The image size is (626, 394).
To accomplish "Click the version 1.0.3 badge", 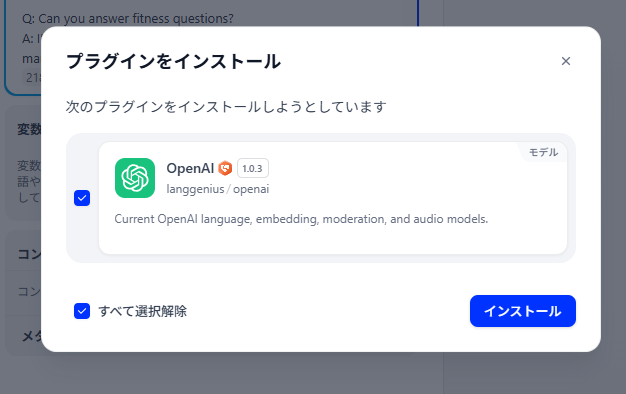I will (253, 168).
